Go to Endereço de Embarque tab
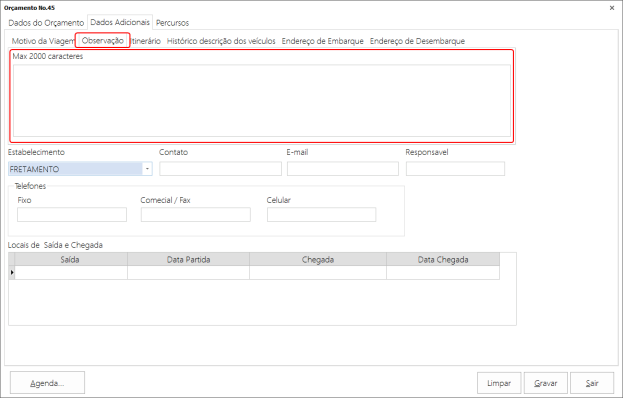624x399 pixels. [322, 41]
